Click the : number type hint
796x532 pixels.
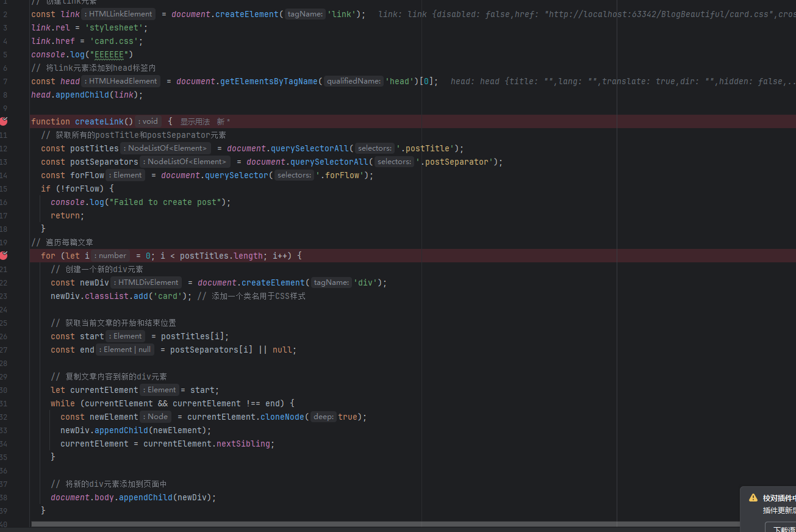coord(111,256)
